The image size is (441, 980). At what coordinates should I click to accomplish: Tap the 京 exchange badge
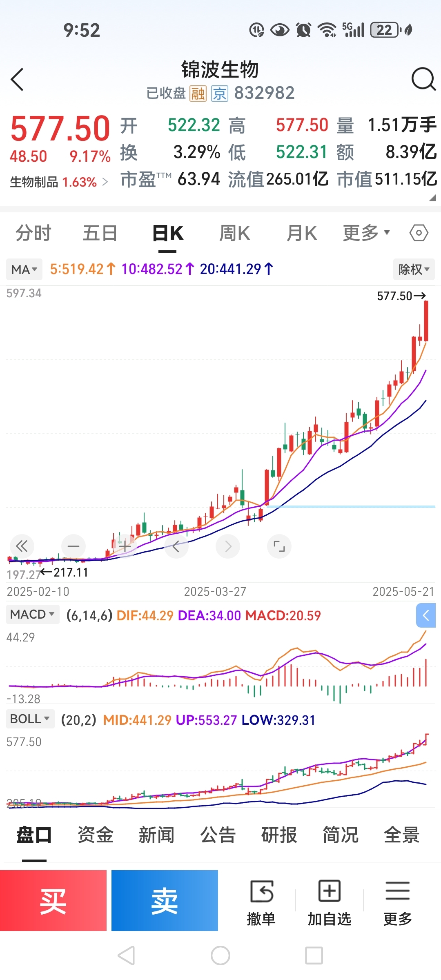click(220, 94)
